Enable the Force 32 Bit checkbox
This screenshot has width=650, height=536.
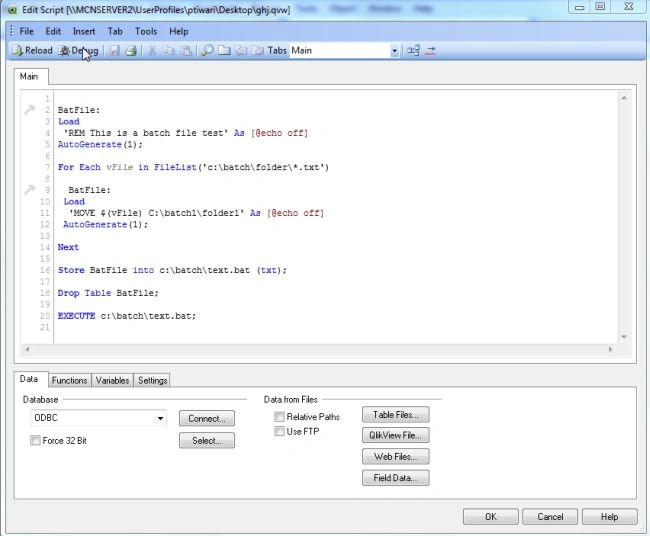pyautogui.click(x=35, y=440)
